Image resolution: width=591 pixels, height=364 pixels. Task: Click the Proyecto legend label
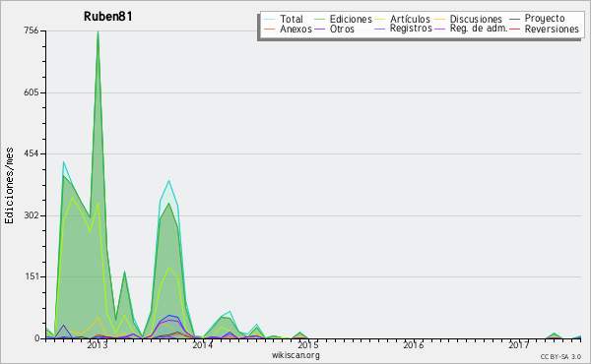point(545,19)
